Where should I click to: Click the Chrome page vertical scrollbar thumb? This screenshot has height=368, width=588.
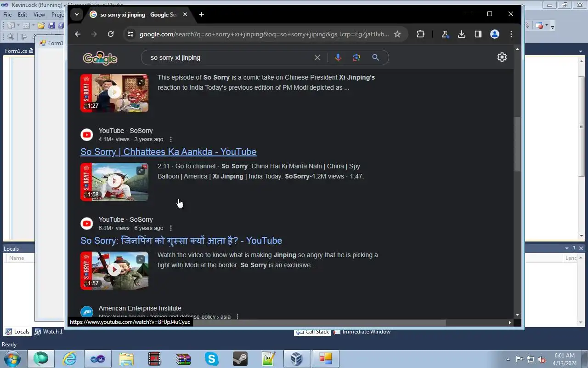click(x=518, y=144)
